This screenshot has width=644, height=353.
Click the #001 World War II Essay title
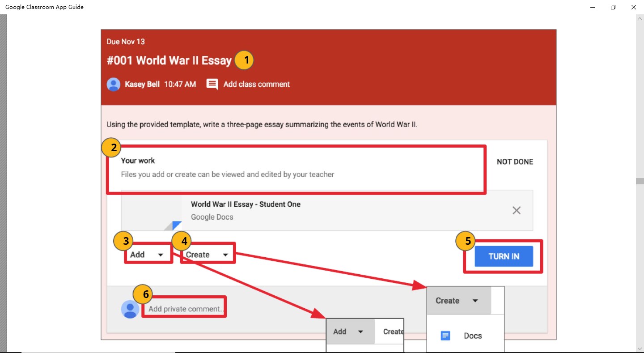(169, 60)
